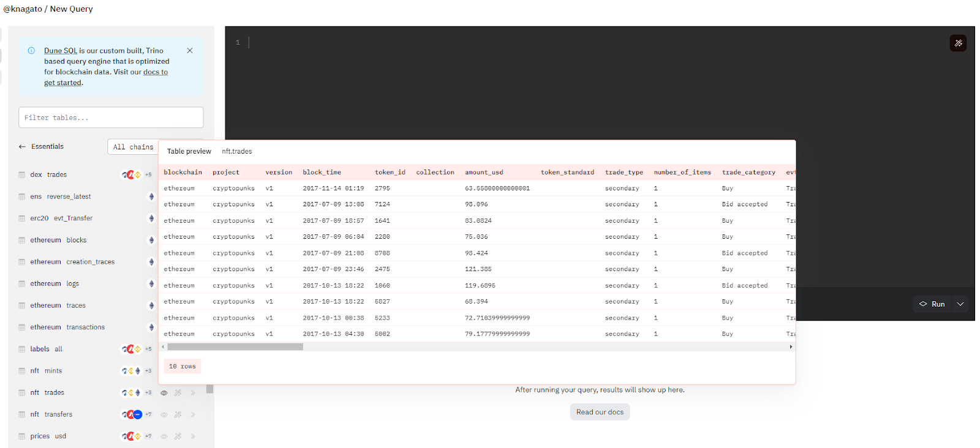This screenshot has width=980, height=448.
Task: Open the magic wand tool in query editor
Action: point(958,43)
